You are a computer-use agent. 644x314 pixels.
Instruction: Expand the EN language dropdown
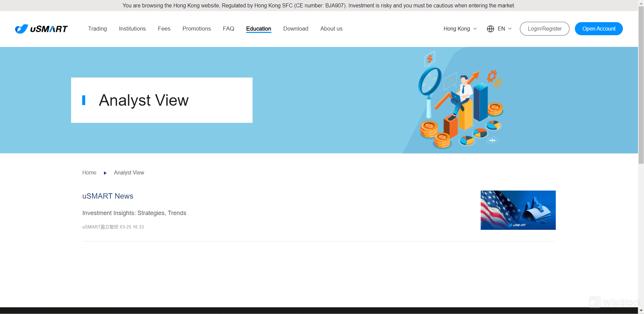(x=504, y=29)
